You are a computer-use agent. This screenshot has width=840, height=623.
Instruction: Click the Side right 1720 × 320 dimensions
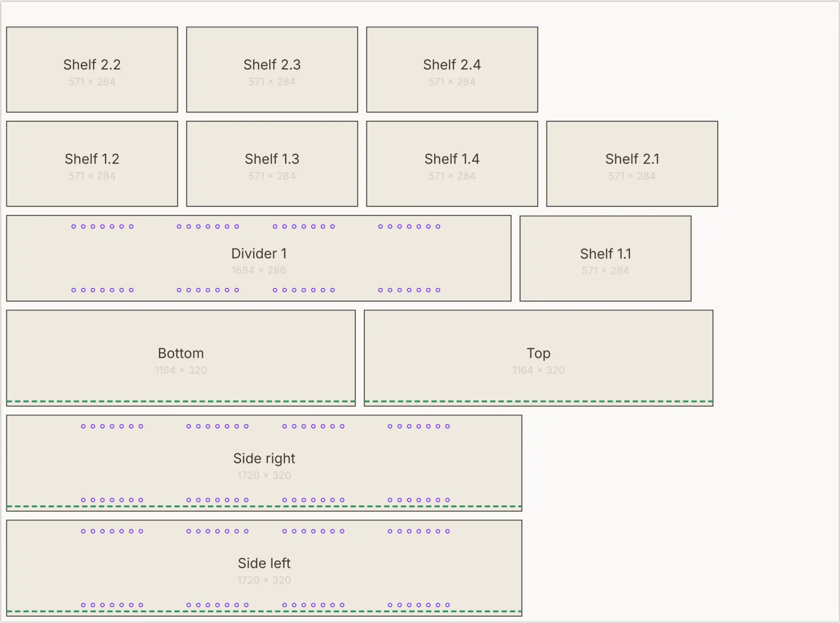click(x=264, y=475)
